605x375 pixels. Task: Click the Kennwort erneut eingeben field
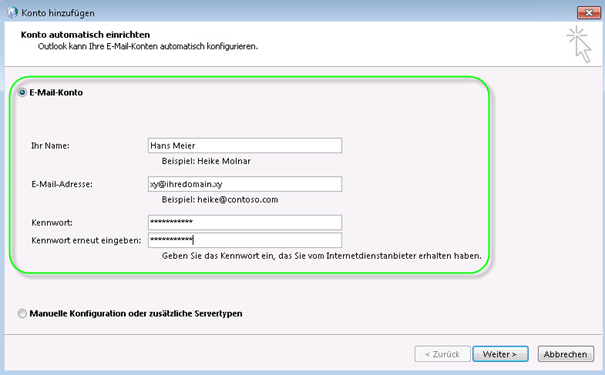click(x=245, y=240)
